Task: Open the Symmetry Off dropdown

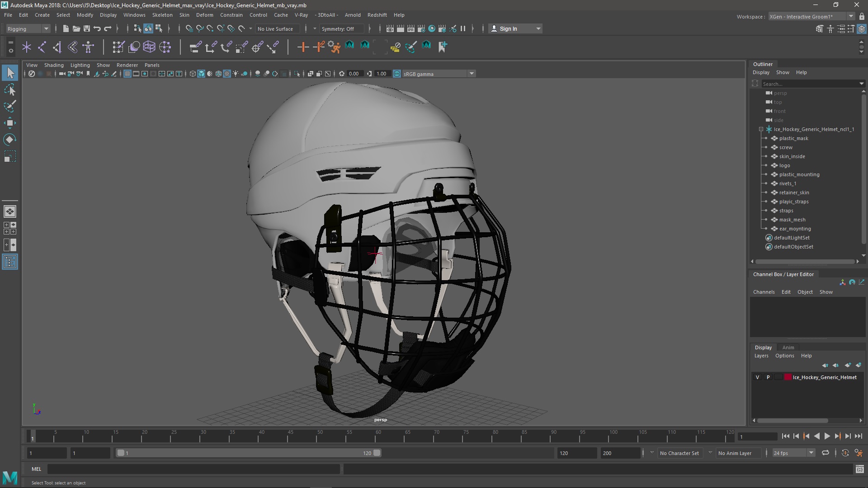Action: (342, 28)
